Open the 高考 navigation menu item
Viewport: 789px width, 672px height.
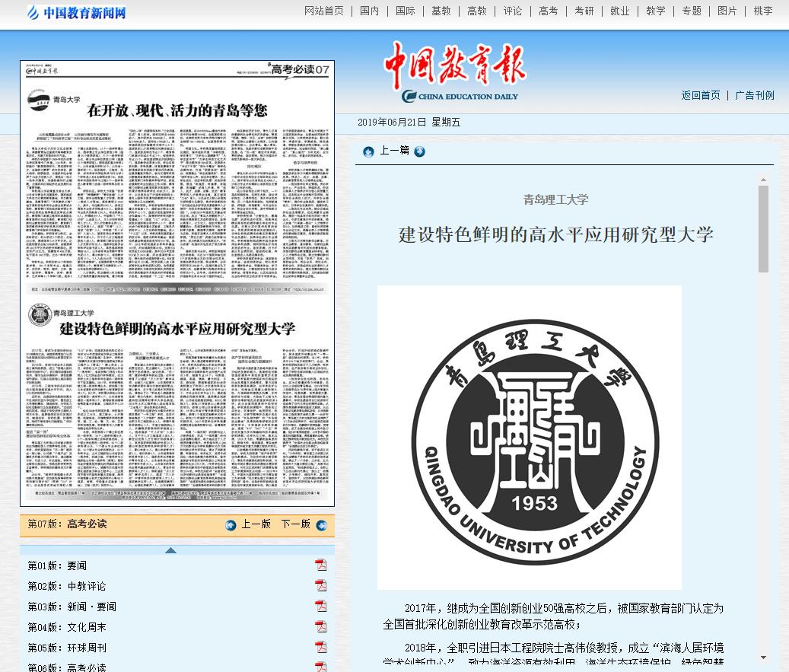pyautogui.click(x=548, y=11)
